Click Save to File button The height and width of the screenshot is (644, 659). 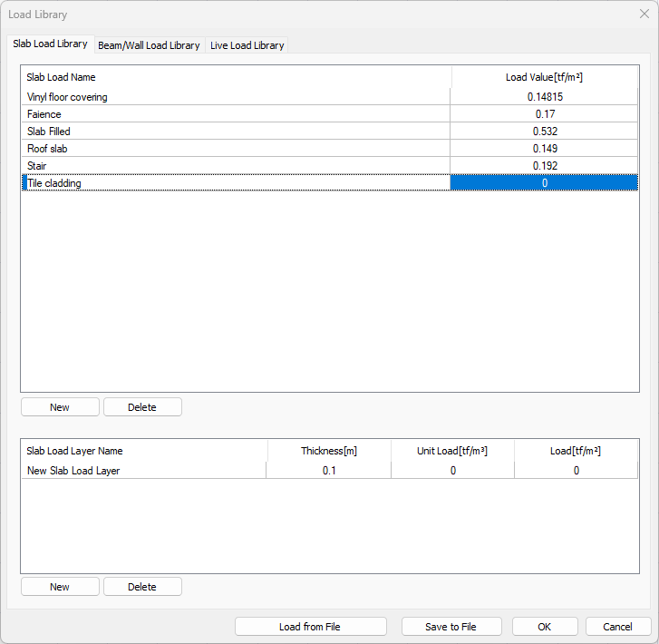[451, 627]
